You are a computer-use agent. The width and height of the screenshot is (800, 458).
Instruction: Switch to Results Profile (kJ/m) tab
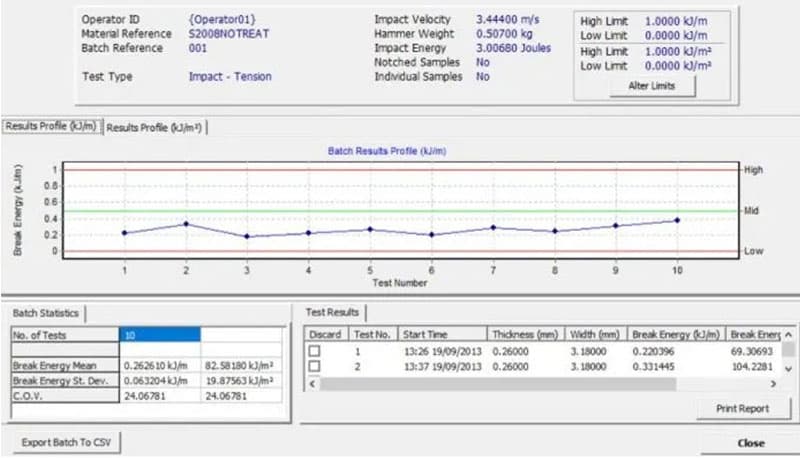point(51,126)
